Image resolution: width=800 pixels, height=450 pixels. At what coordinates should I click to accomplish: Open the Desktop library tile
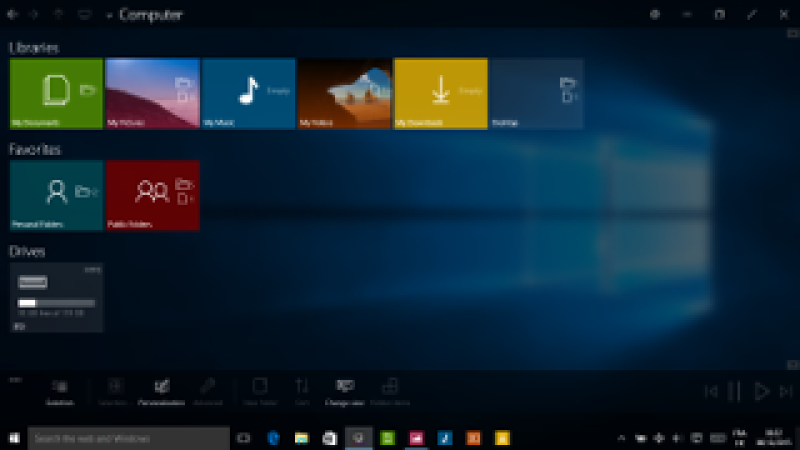point(537,93)
